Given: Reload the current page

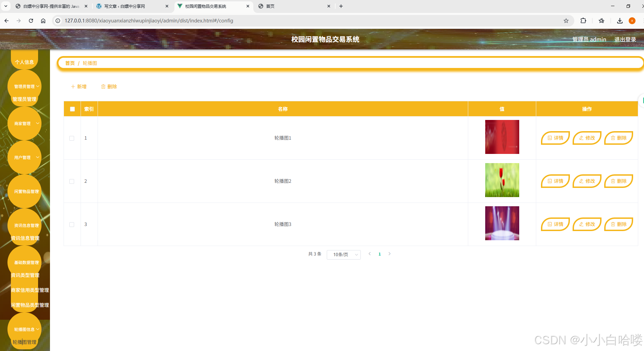Looking at the screenshot, I should click(x=31, y=21).
